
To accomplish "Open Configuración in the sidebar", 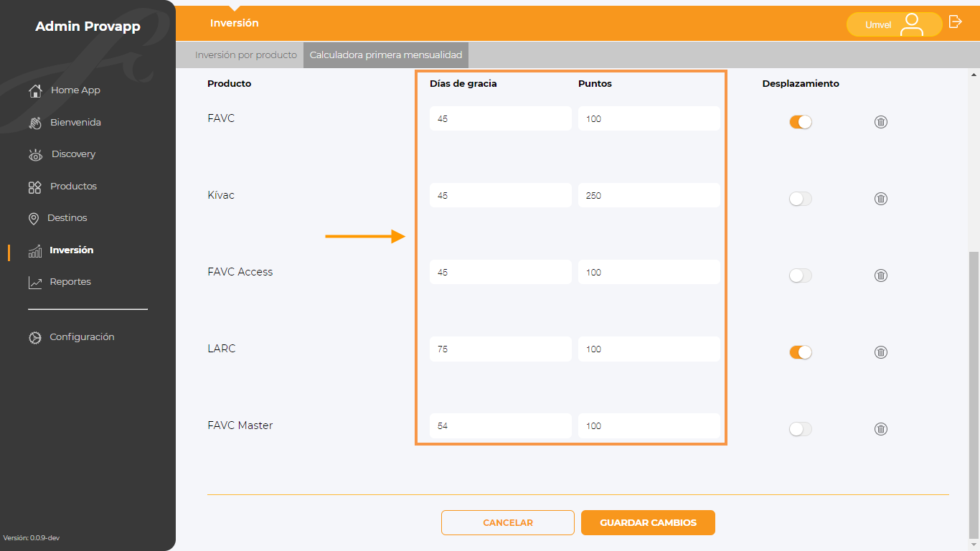I will (82, 337).
